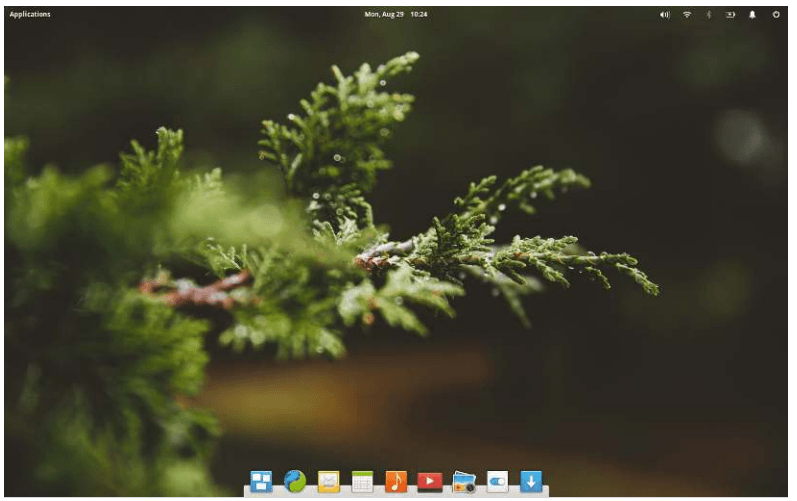The width and height of the screenshot is (797, 501).
Task: Open the battery power indicator
Action: [730, 15]
